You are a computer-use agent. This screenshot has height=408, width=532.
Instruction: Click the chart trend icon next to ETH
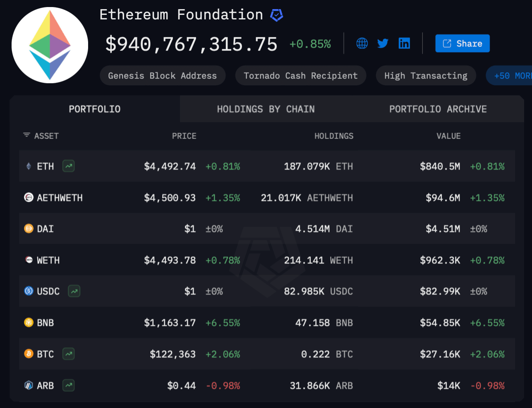pyautogui.click(x=69, y=166)
